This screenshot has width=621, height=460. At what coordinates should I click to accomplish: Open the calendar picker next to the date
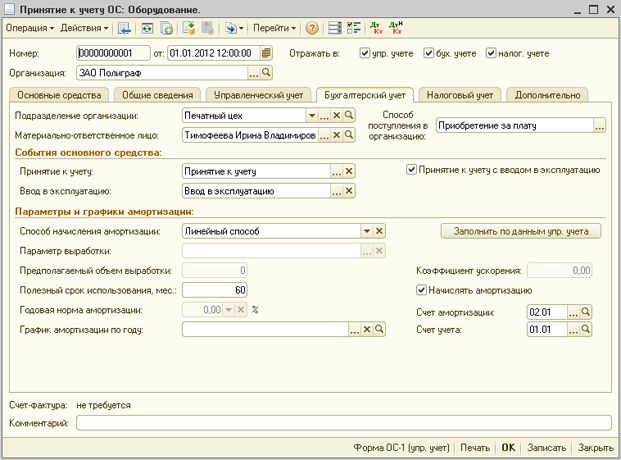coord(266,53)
